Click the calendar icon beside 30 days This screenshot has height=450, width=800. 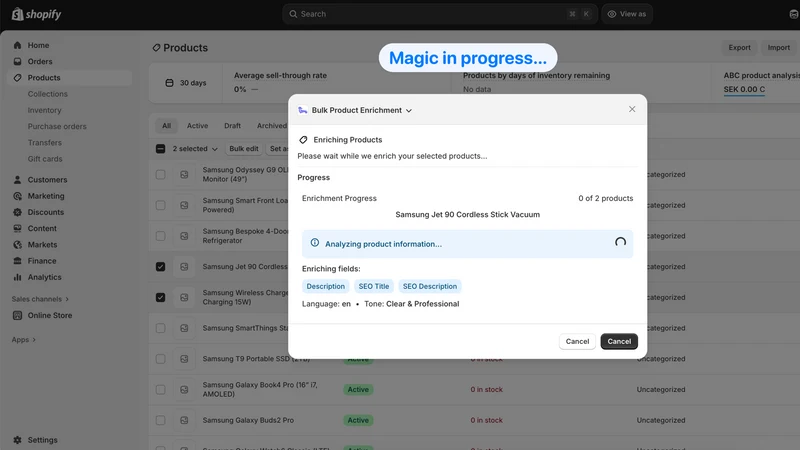pyautogui.click(x=169, y=83)
